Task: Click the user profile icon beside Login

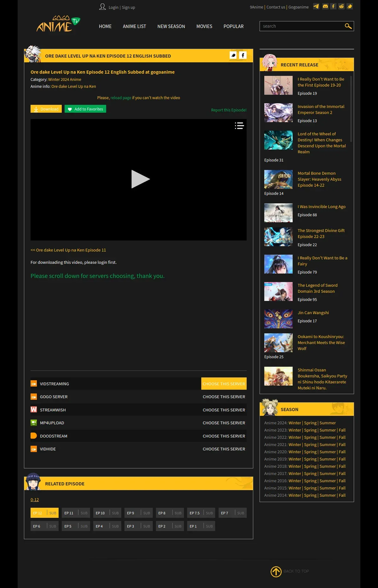Action: tap(102, 7)
